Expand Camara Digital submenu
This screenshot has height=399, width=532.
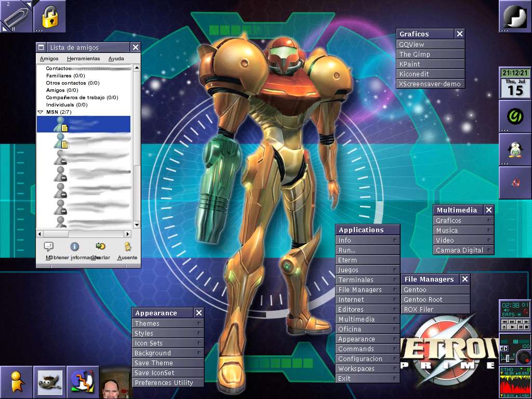[x=463, y=250]
